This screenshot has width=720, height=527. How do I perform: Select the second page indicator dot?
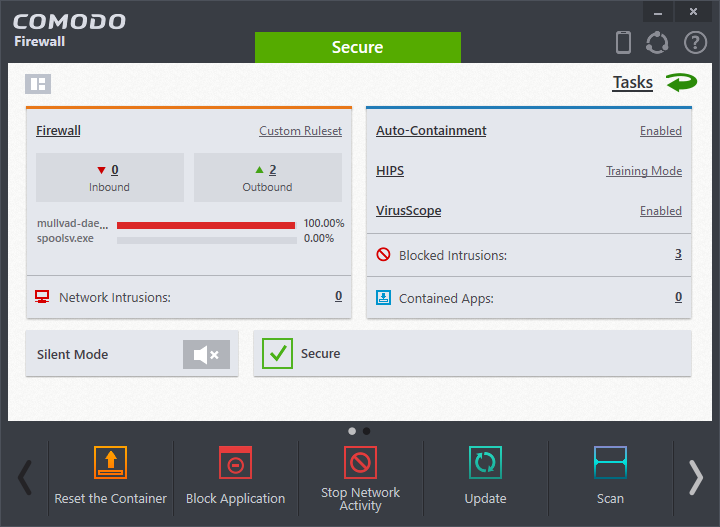pyautogui.click(x=366, y=431)
